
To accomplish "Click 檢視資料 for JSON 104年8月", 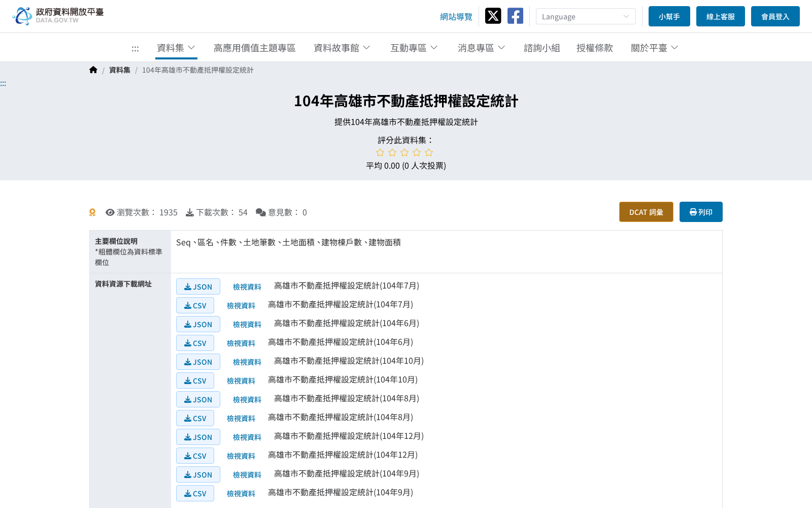I will pos(247,400).
